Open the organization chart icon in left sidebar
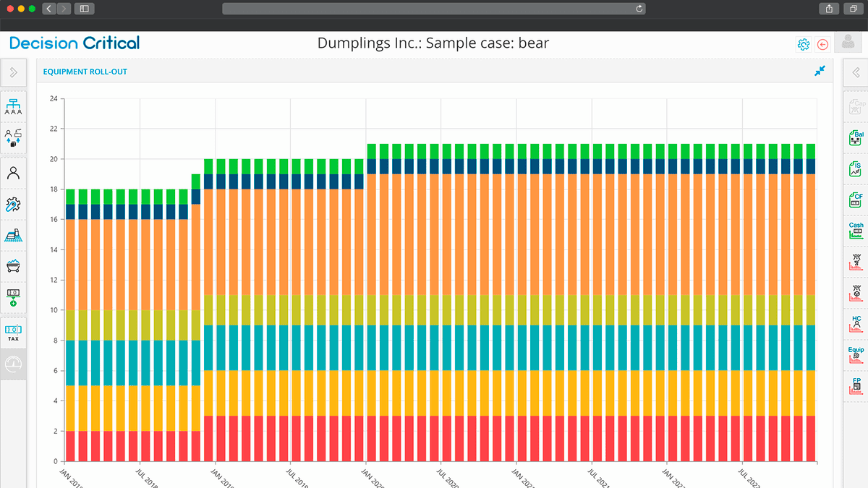868x488 pixels. tap(13, 106)
